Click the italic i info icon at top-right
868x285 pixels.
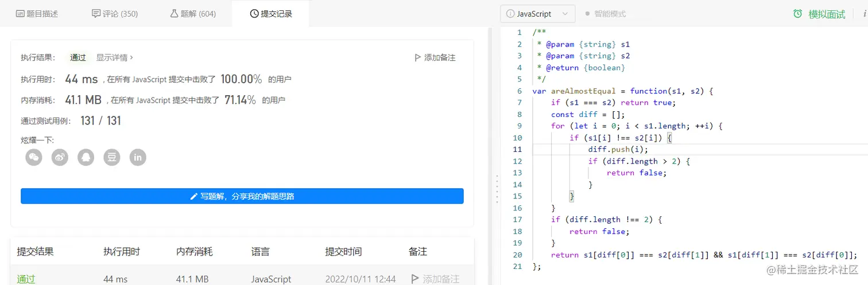(865, 14)
